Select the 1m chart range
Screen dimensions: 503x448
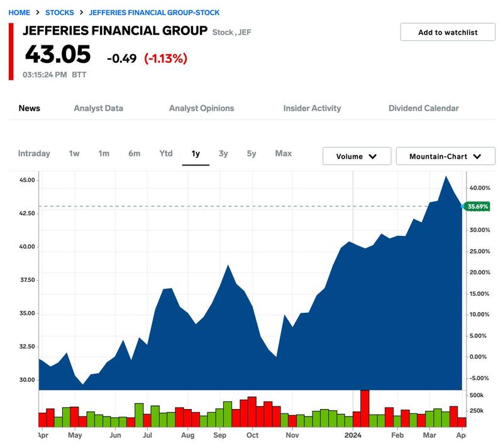coord(104,154)
